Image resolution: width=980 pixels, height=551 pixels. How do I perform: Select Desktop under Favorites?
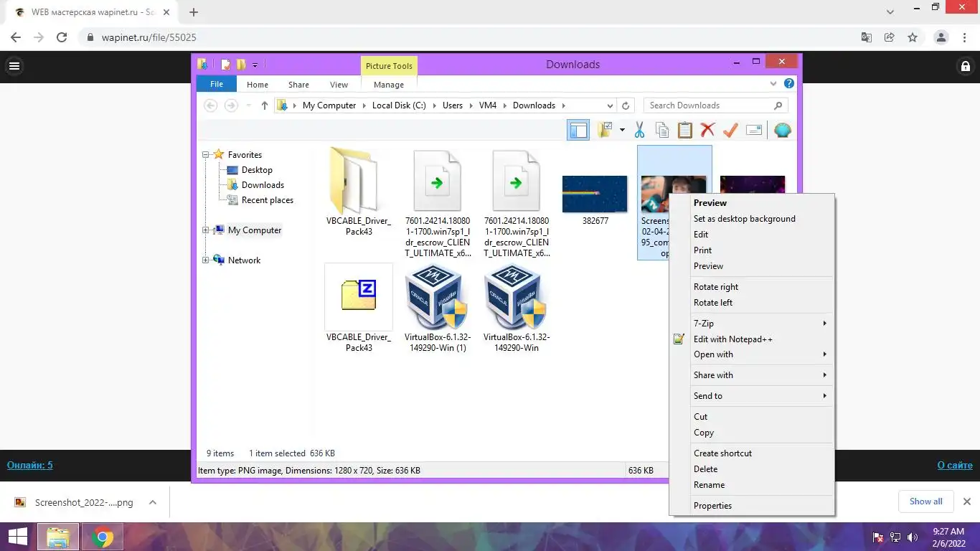click(257, 170)
